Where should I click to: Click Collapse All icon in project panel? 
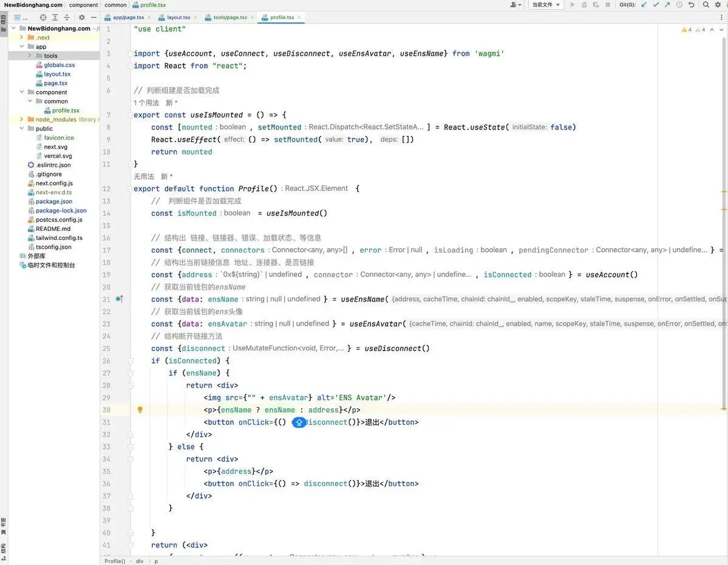pyautogui.click(x=67, y=17)
